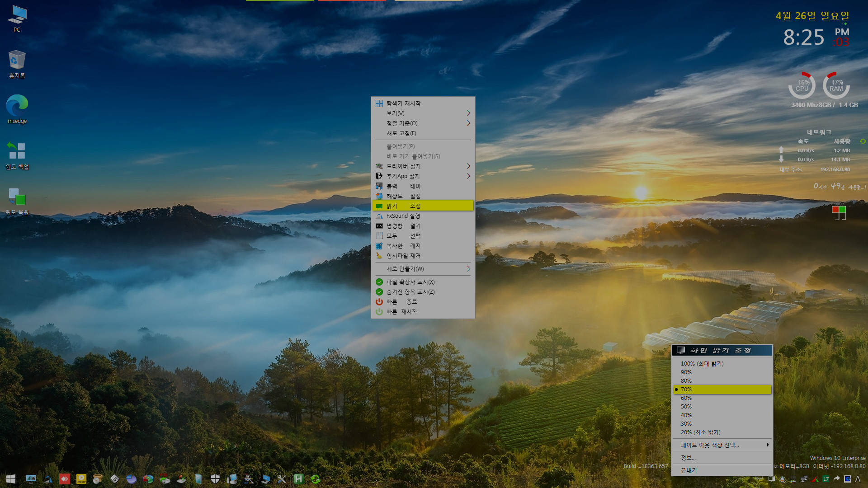This screenshot has height=488, width=868.
Task: Select the 40% brightness option
Action: pyautogui.click(x=722, y=415)
